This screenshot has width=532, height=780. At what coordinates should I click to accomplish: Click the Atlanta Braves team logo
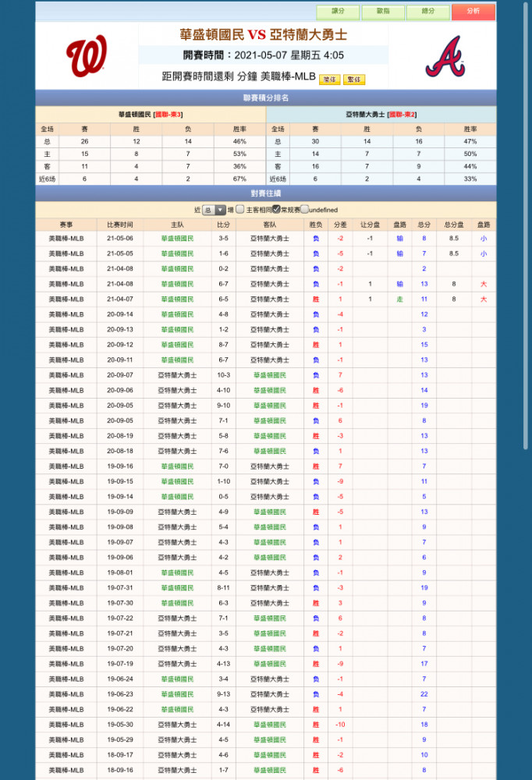coord(445,56)
